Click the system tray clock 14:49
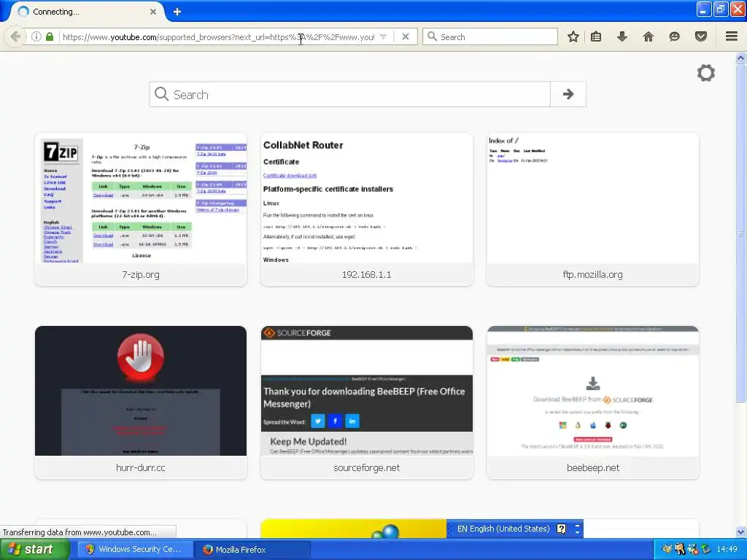Viewport: 747px width, 560px height. pyautogui.click(x=727, y=549)
